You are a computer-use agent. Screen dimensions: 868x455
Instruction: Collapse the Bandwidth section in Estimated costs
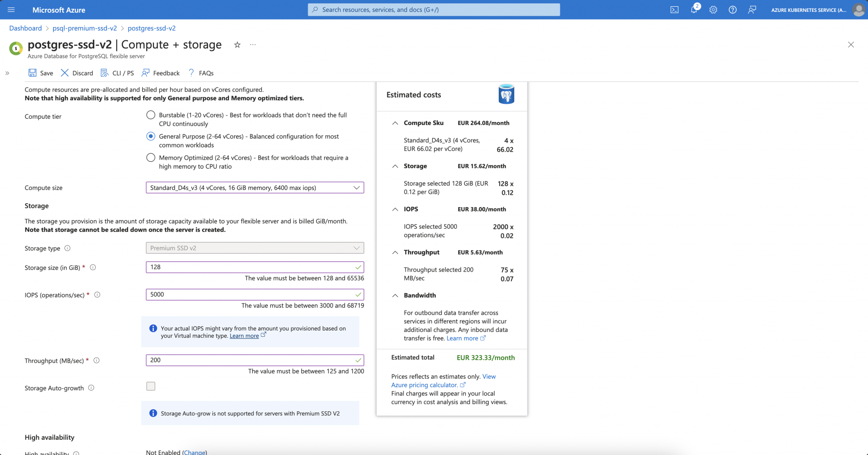pos(395,295)
